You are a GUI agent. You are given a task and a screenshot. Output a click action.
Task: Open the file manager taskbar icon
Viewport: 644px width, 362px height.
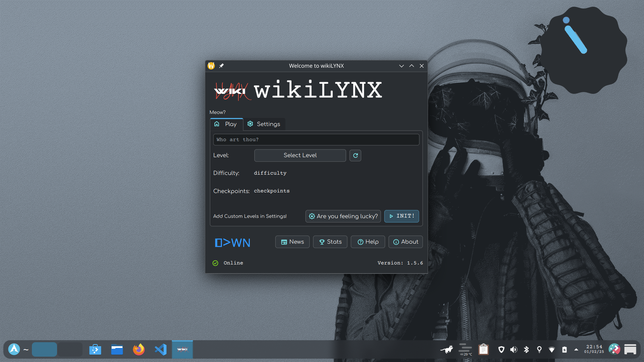pos(117,350)
